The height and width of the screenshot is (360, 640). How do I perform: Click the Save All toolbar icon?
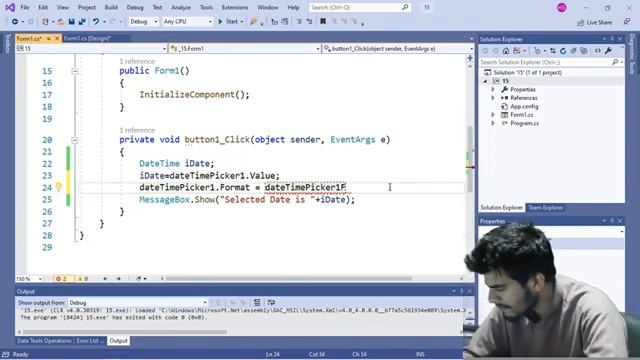pos(82,22)
